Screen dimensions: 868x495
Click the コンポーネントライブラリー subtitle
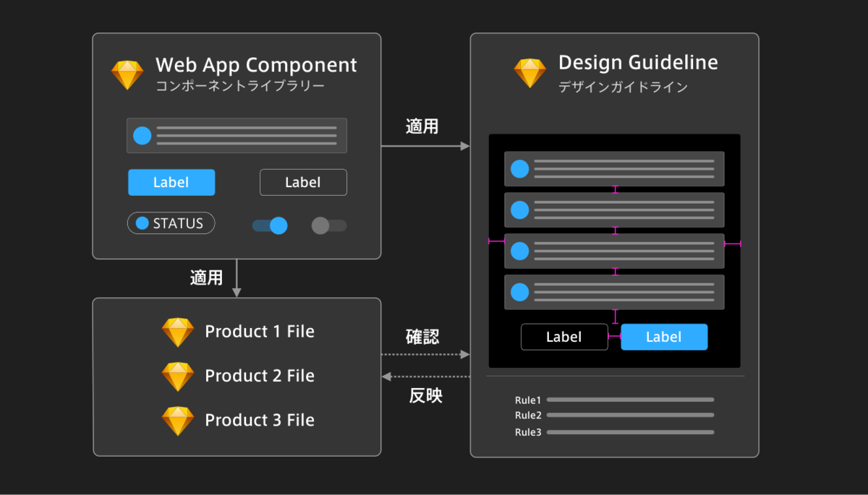coord(240,86)
